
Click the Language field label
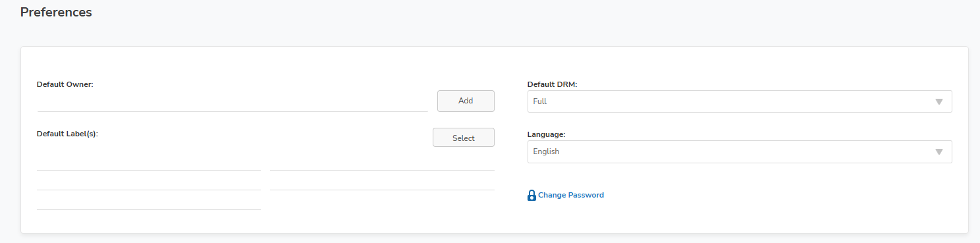547,134
